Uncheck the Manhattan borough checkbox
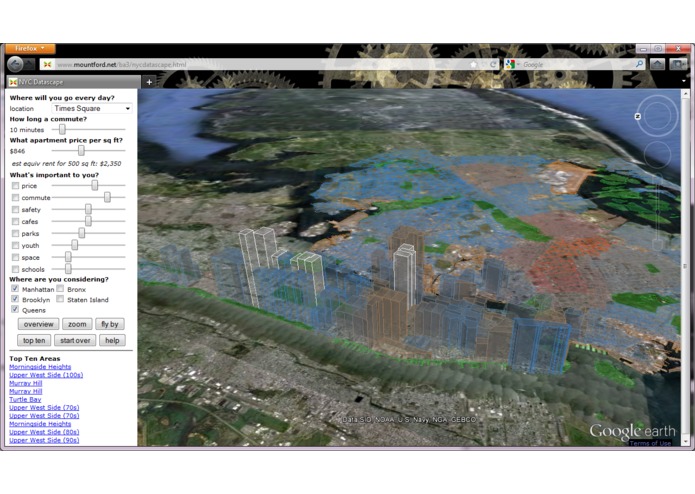The height and width of the screenshot is (494, 695). pos(15,289)
